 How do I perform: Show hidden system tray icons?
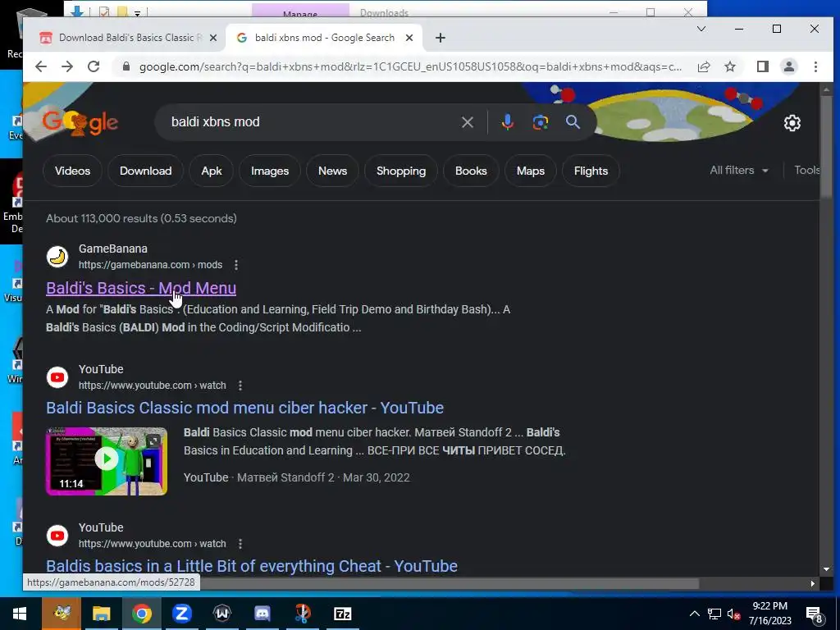(694, 614)
